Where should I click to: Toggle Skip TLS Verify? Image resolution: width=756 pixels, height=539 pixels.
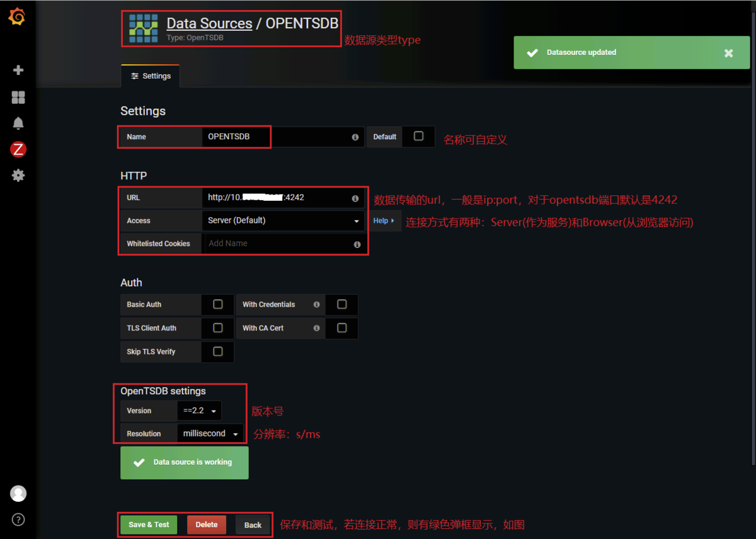[217, 352]
